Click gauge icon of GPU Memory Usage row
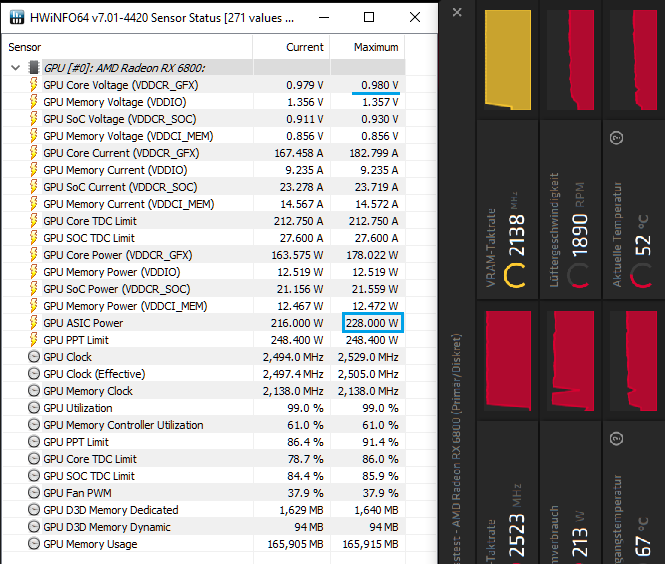665x564 pixels. click(x=34, y=544)
